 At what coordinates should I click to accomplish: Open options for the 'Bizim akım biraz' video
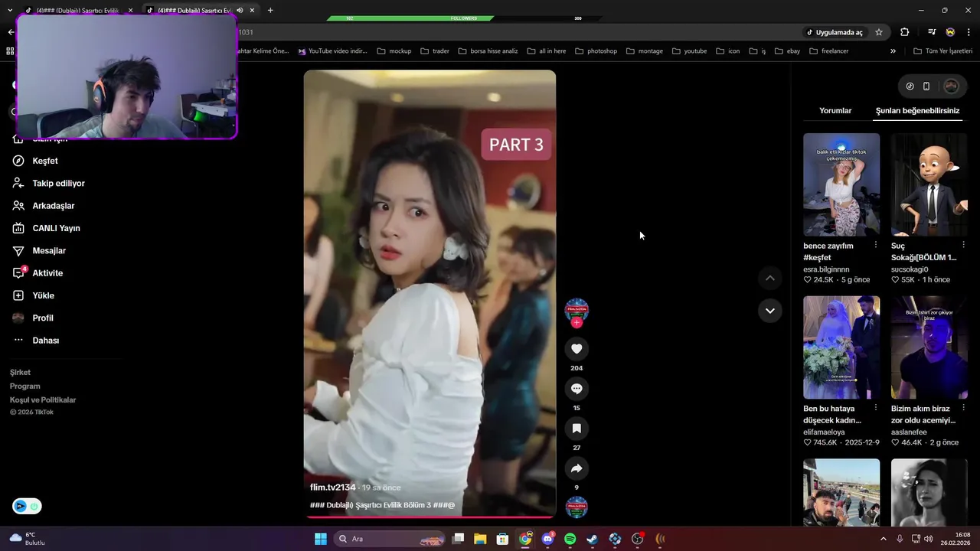coord(963,408)
